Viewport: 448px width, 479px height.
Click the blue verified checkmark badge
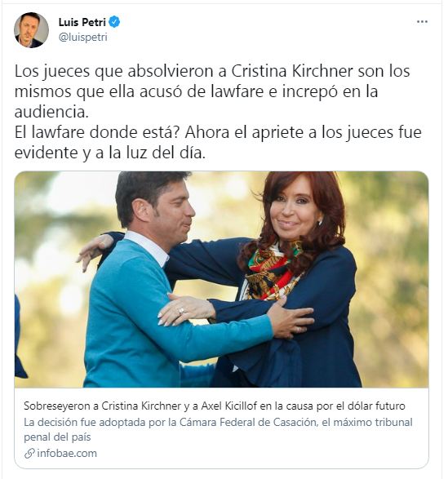114,22
